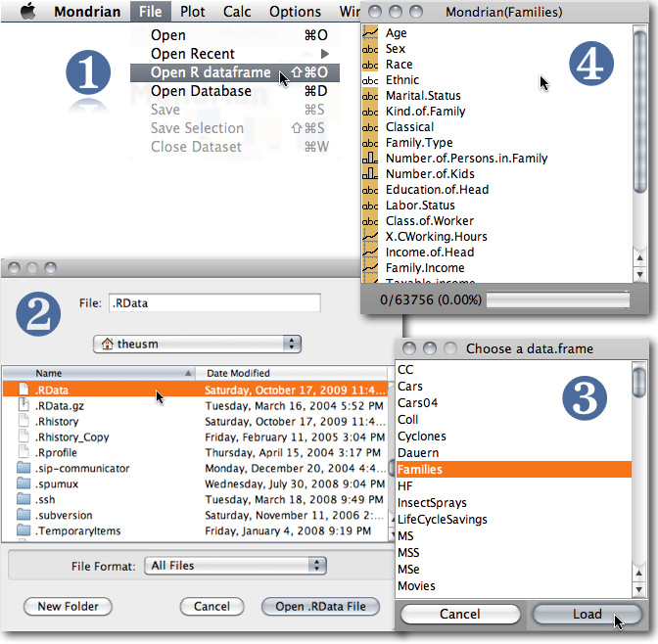
Task: Select the Families data frame
Action: (514, 470)
